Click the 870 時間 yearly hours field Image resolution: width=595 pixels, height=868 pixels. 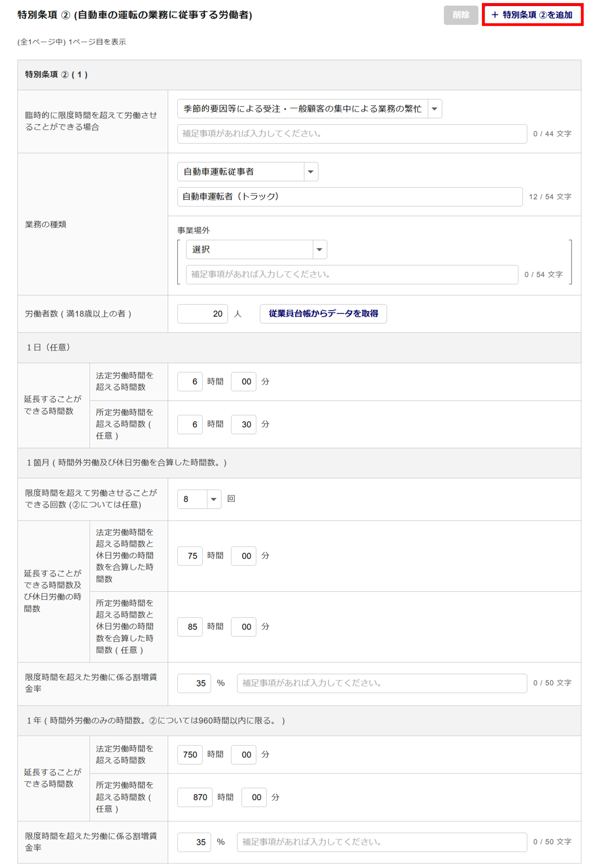(195, 797)
